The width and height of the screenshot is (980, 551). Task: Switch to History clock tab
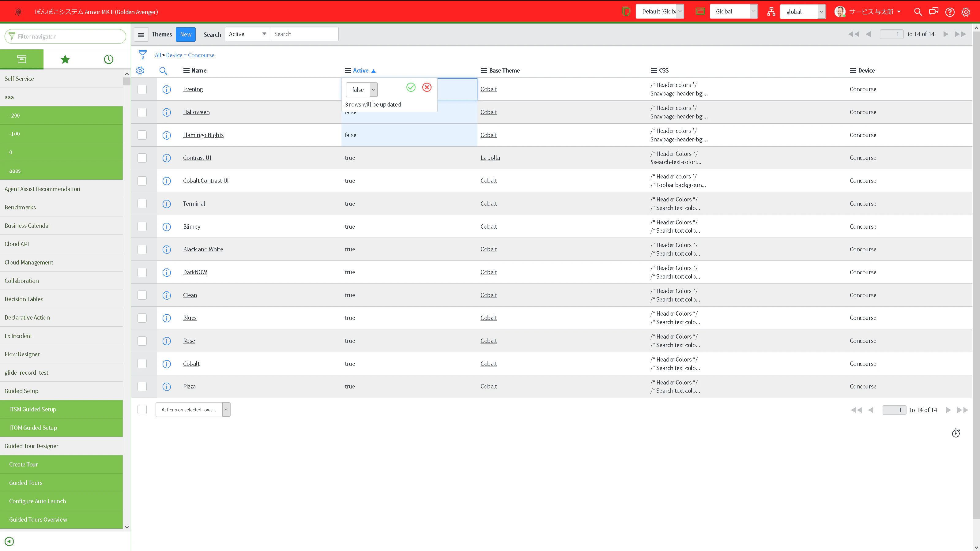[108, 59]
